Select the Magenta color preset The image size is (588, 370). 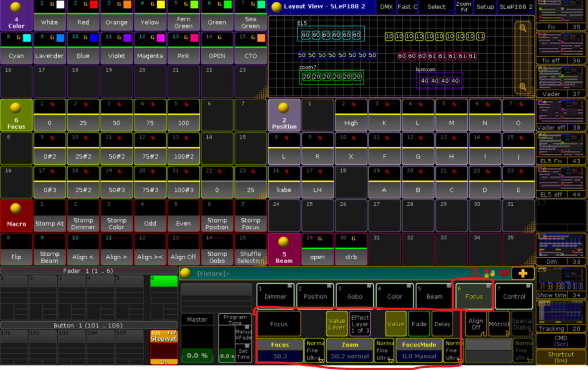click(x=150, y=48)
